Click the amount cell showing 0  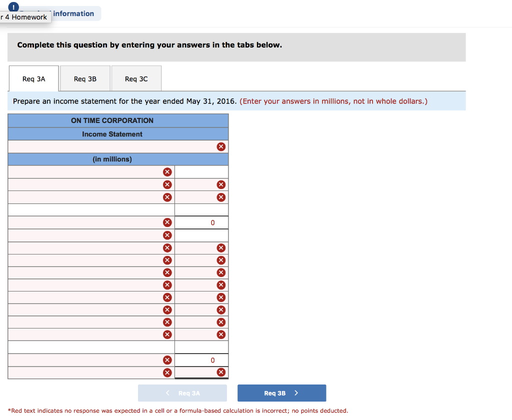pyautogui.click(x=201, y=222)
